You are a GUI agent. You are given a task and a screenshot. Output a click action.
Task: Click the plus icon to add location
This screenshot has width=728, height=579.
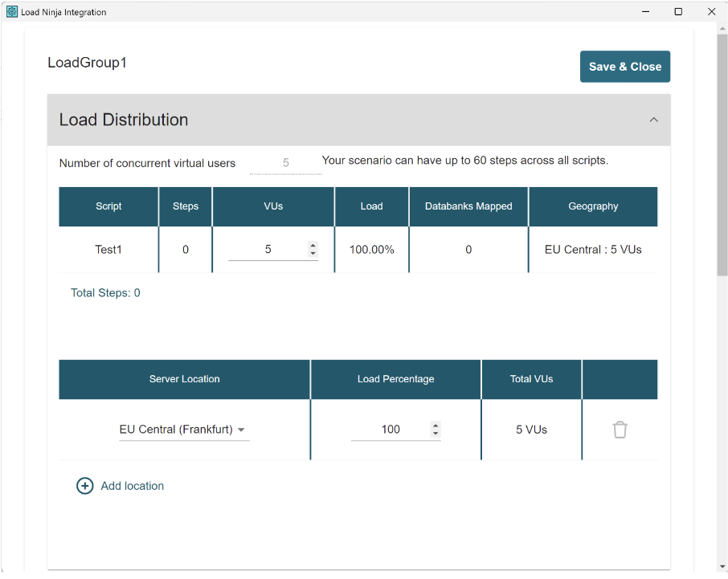coord(84,486)
